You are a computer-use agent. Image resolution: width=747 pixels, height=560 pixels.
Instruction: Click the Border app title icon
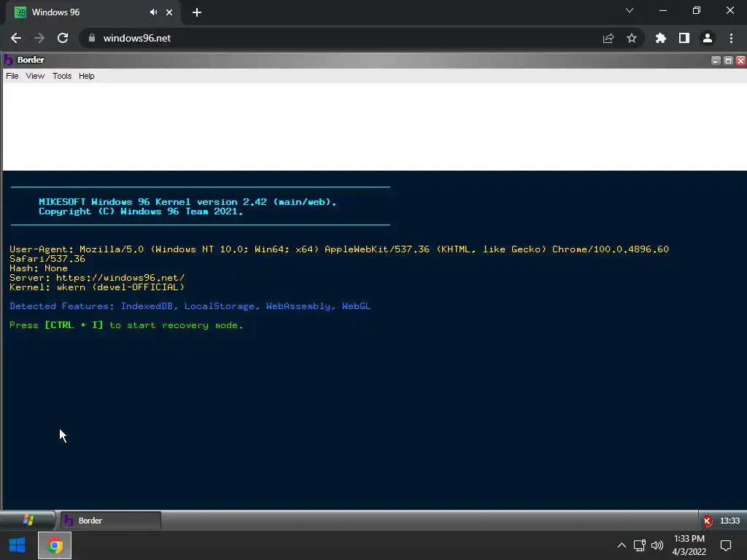tap(8, 60)
